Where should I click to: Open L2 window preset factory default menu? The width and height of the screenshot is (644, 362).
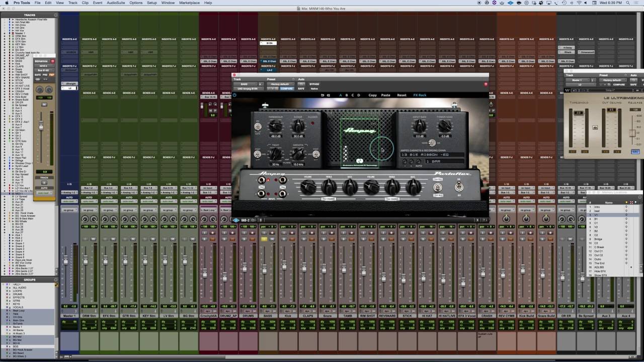click(x=612, y=80)
